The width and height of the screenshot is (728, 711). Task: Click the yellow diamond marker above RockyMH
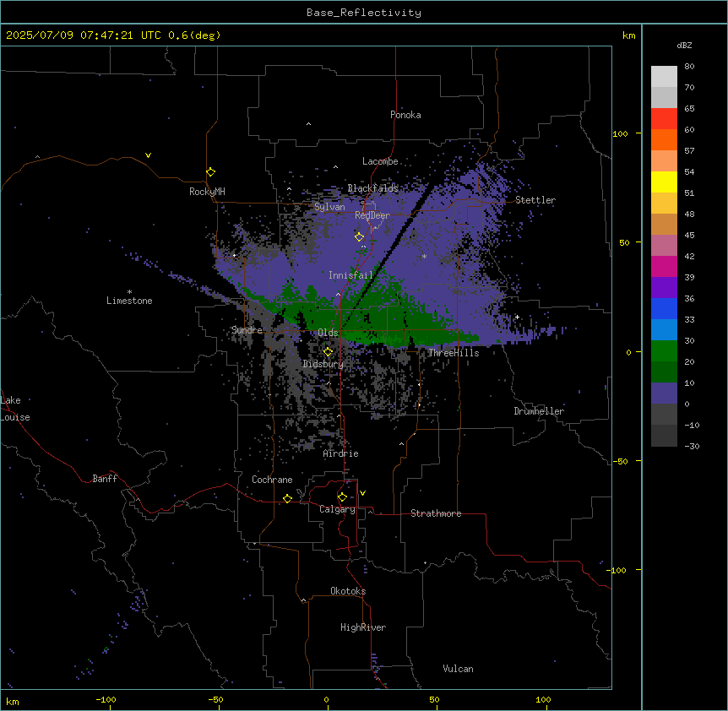[x=211, y=171]
